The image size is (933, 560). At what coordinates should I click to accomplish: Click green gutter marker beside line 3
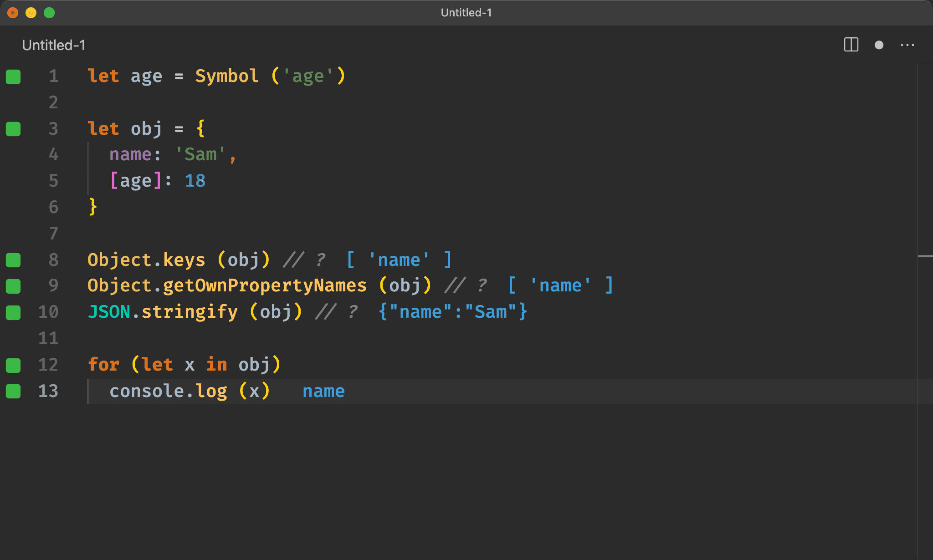coord(13,129)
